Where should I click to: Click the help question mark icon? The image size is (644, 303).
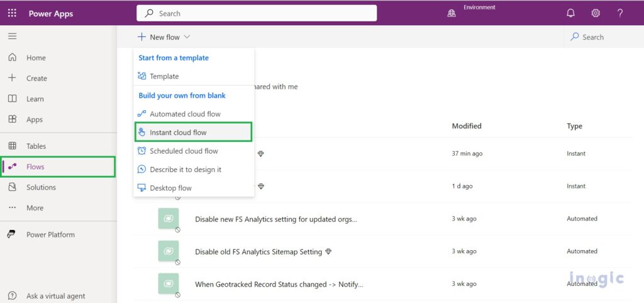click(620, 13)
